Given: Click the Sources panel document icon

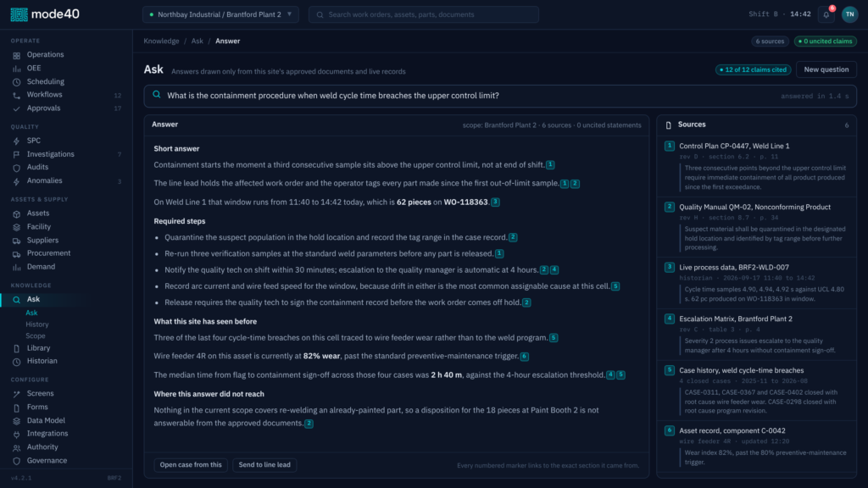Looking at the screenshot, I should pos(668,125).
